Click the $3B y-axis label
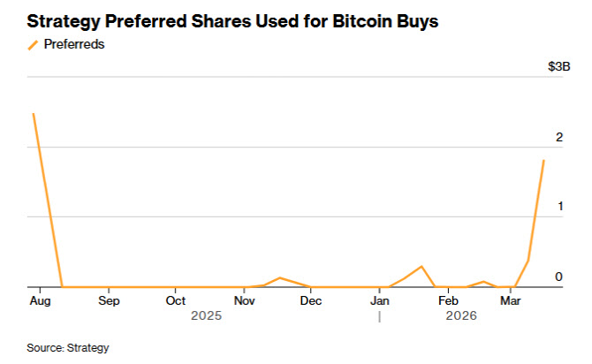The image size is (592, 364). (558, 67)
